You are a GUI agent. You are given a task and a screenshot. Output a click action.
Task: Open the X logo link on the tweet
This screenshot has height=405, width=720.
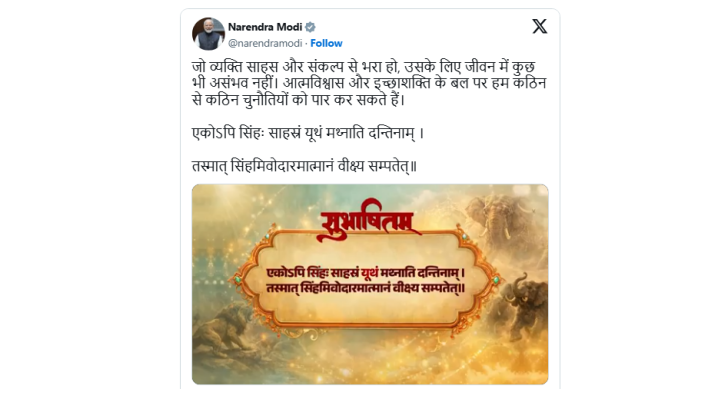(540, 26)
